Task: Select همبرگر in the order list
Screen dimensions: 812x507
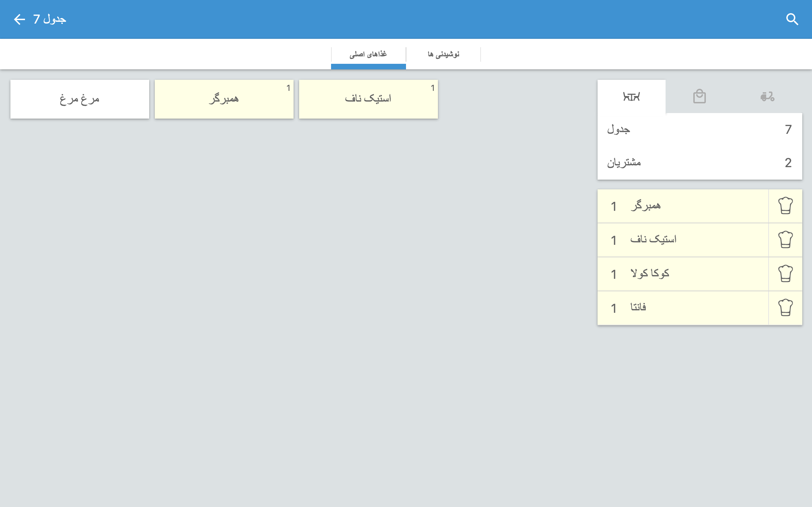Action: 682,206
